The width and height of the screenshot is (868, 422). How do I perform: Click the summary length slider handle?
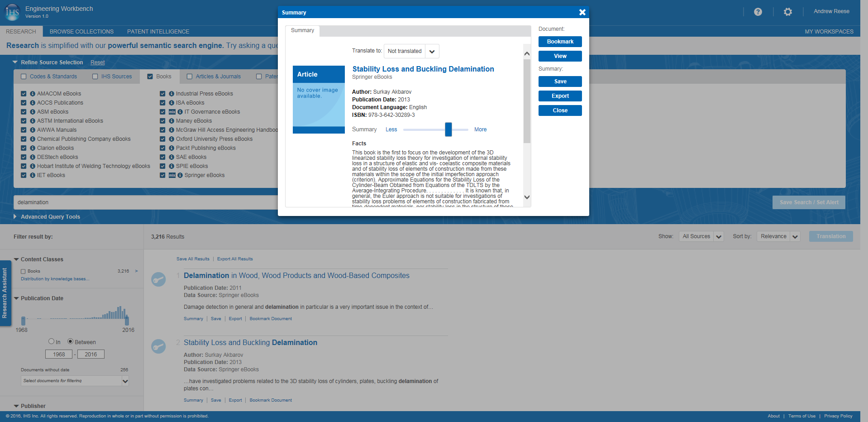point(448,129)
